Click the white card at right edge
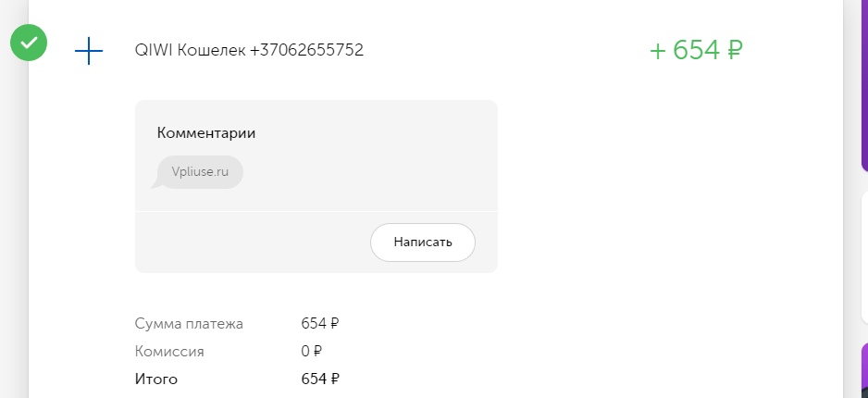The height and width of the screenshot is (398, 868). (864, 257)
